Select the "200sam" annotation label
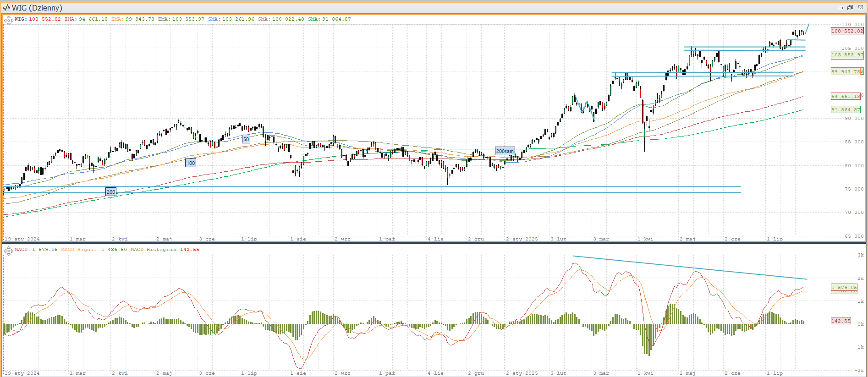The height and width of the screenshot is (377, 868). (505, 151)
